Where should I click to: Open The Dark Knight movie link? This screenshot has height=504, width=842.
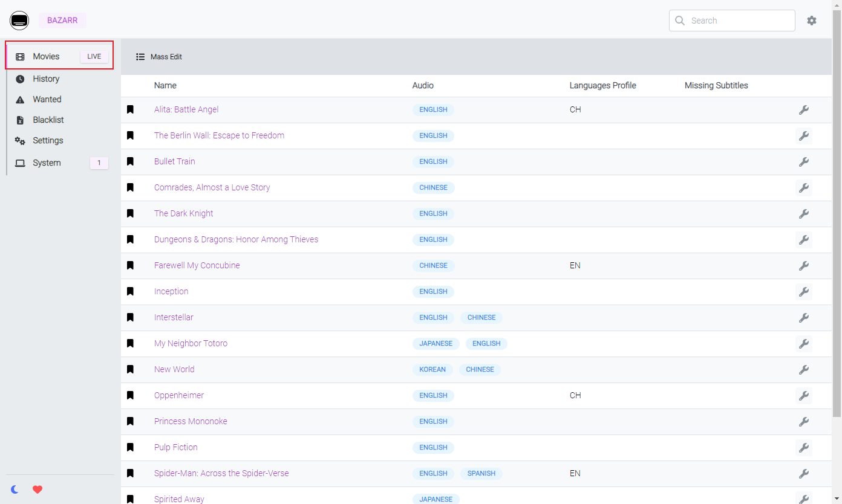pos(184,213)
